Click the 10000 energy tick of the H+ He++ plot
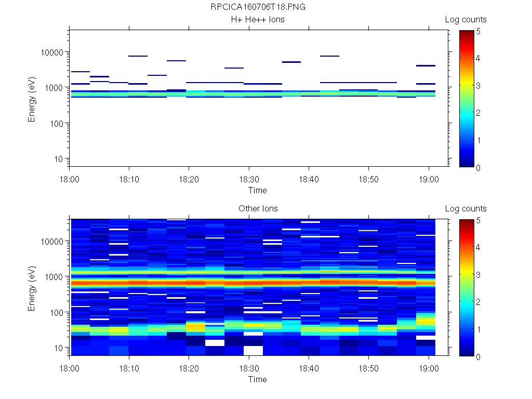Screen dimensions: 532x399 point(52,52)
